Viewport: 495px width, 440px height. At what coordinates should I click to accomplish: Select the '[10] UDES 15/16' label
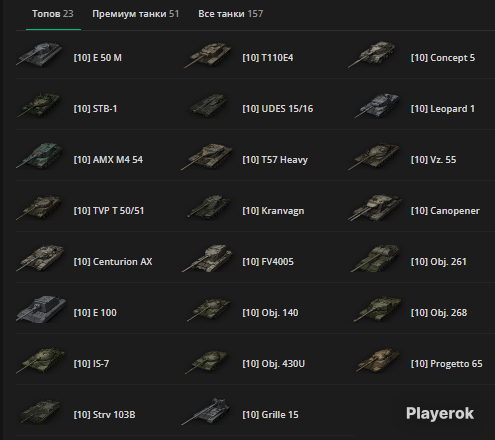click(278, 109)
